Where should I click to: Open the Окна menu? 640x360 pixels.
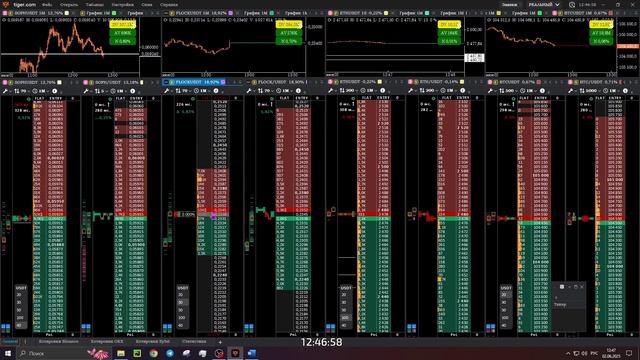click(147, 4)
